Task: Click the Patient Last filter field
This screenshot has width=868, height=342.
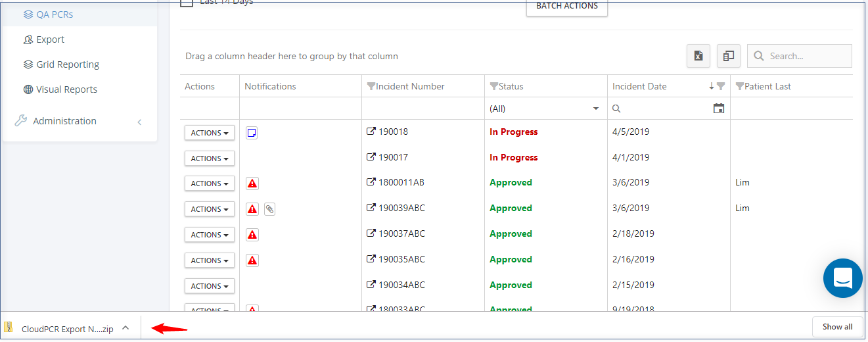Action: coord(792,109)
